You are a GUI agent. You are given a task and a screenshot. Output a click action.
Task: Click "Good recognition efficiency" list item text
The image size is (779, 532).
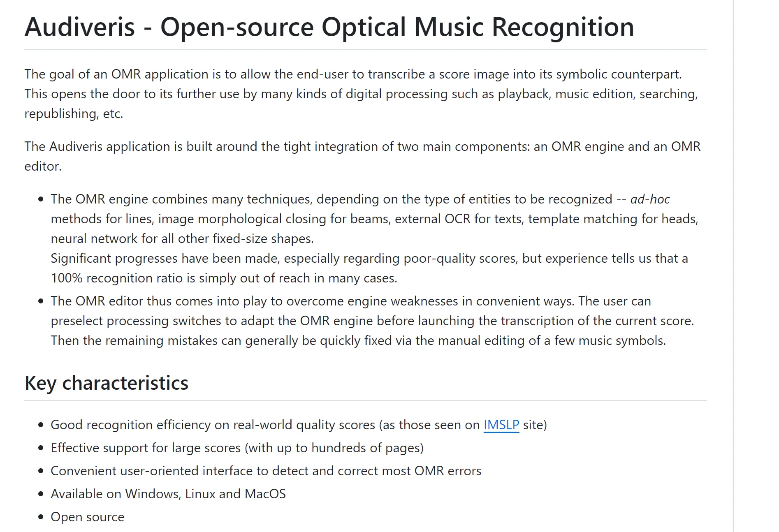pos(263,425)
